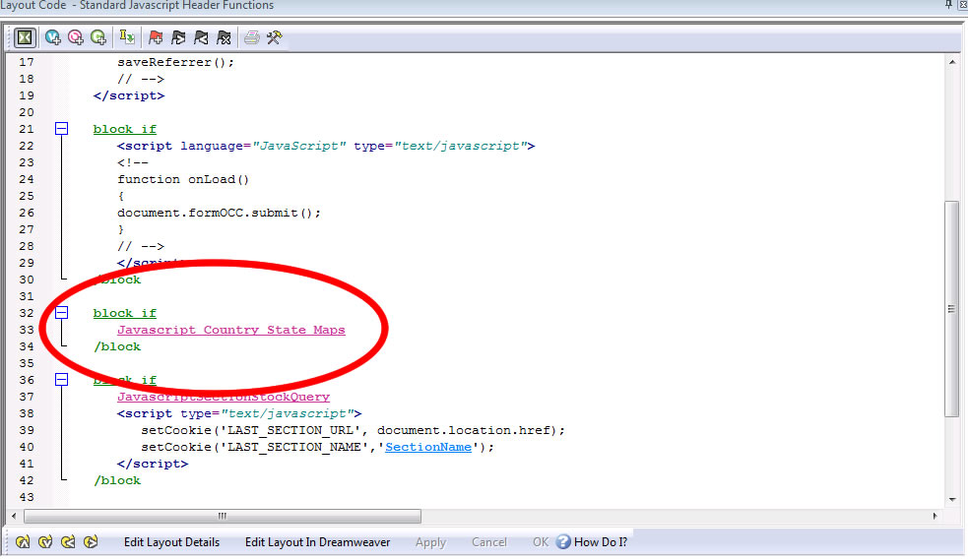Collapse the block if at line 21

pyautogui.click(x=61, y=129)
